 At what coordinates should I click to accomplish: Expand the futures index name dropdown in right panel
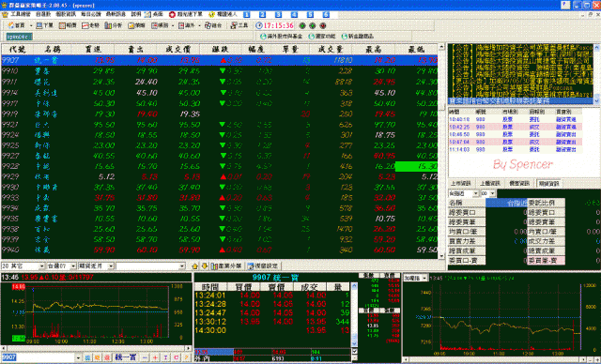475,193
